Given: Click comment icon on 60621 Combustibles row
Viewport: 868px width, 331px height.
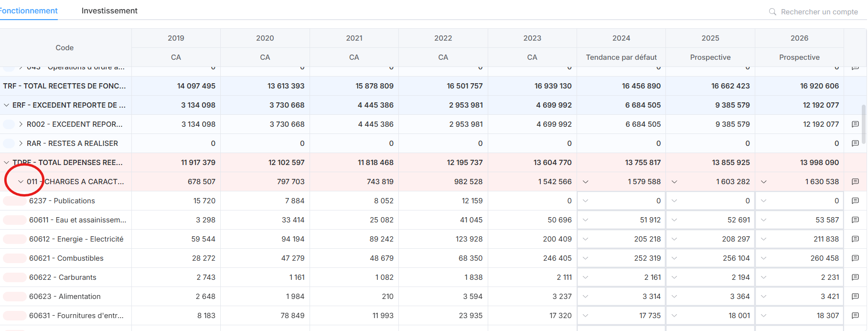Looking at the screenshot, I should 855,258.
